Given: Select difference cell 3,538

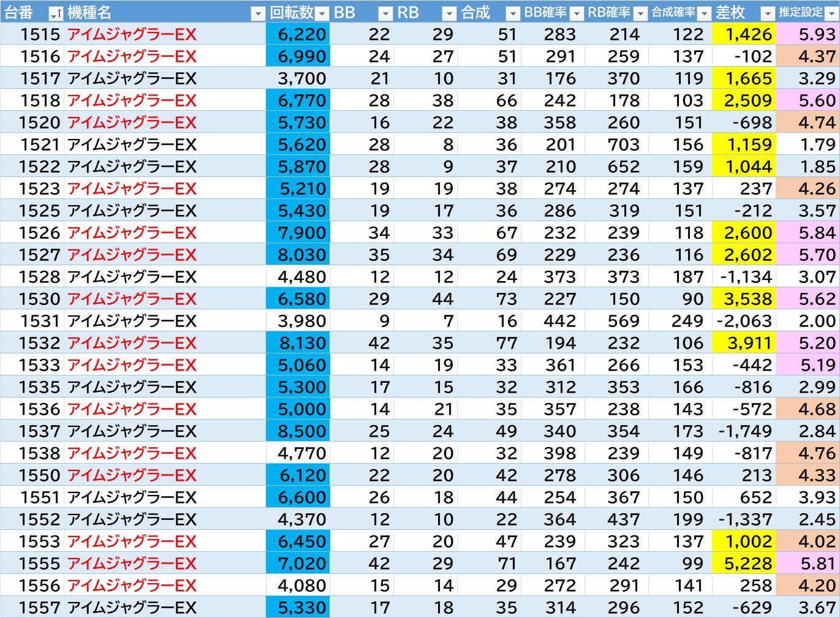Looking at the screenshot, I should 744,299.
